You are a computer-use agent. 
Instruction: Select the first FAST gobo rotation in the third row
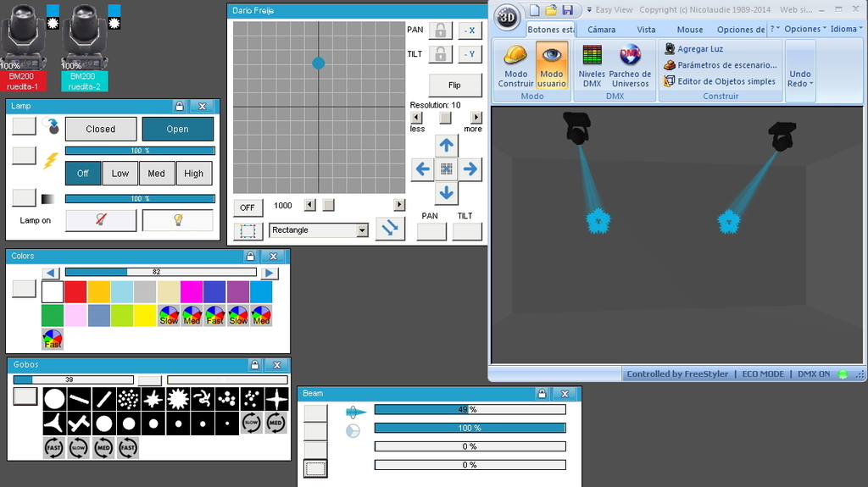[53, 448]
